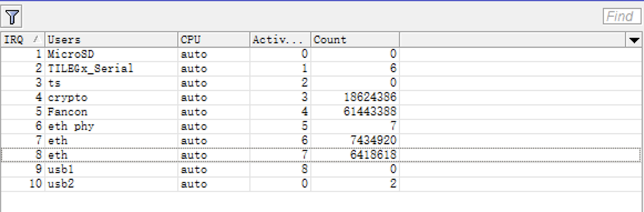644x212 pixels.
Task: Open the column selector dropdown arrow
Action: click(x=634, y=40)
